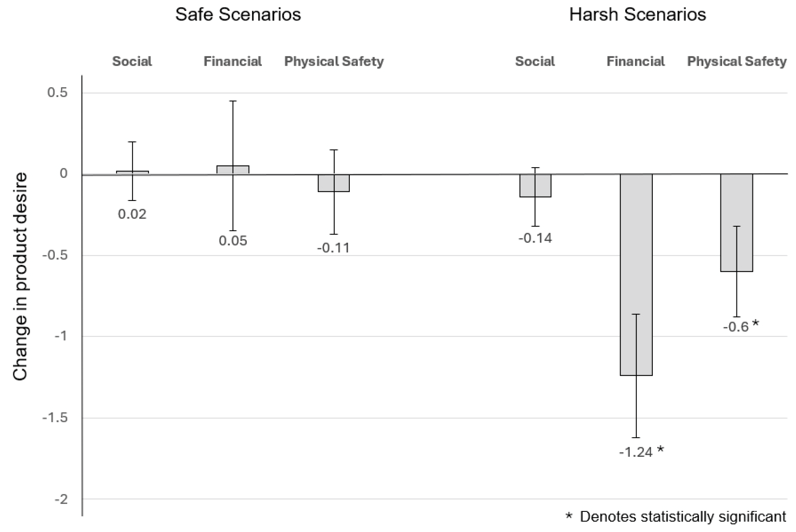Image resolution: width=796 pixels, height=532 pixels.
Task: Click the 0.05 data label
Action: click(x=233, y=241)
